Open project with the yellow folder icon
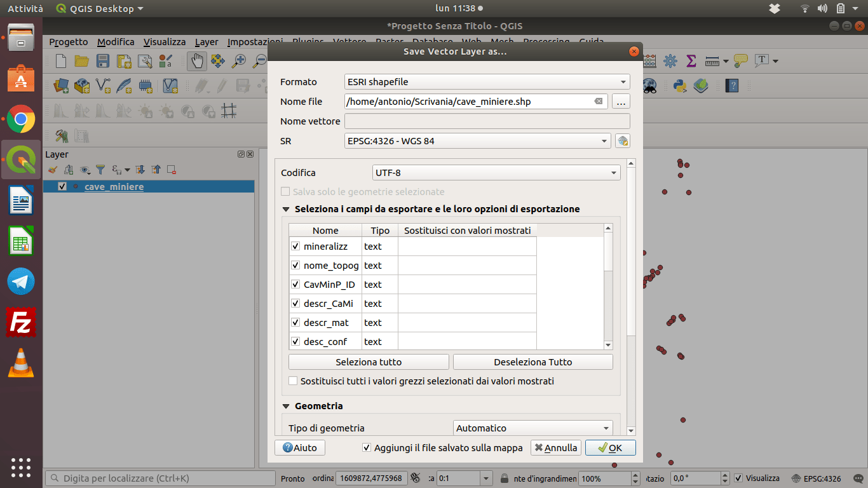Viewport: 868px width, 488px height. (x=82, y=61)
